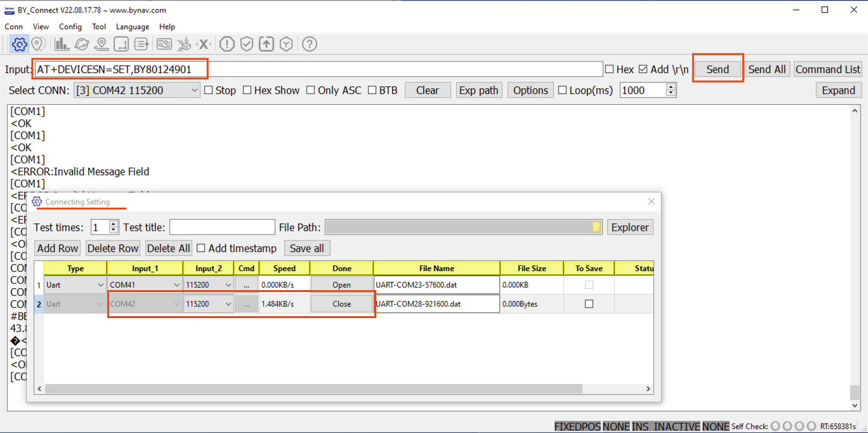Image resolution: width=868 pixels, height=433 pixels.
Task: Click the upload arrow toolbar icon
Action: 266,44
